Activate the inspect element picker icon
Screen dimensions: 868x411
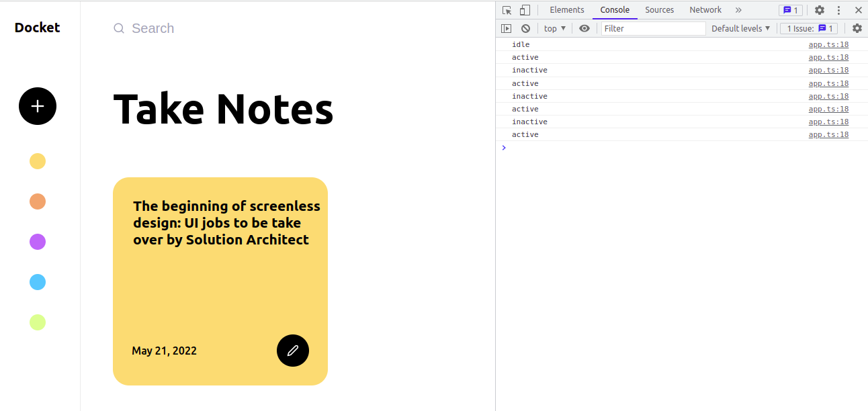(507, 10)
